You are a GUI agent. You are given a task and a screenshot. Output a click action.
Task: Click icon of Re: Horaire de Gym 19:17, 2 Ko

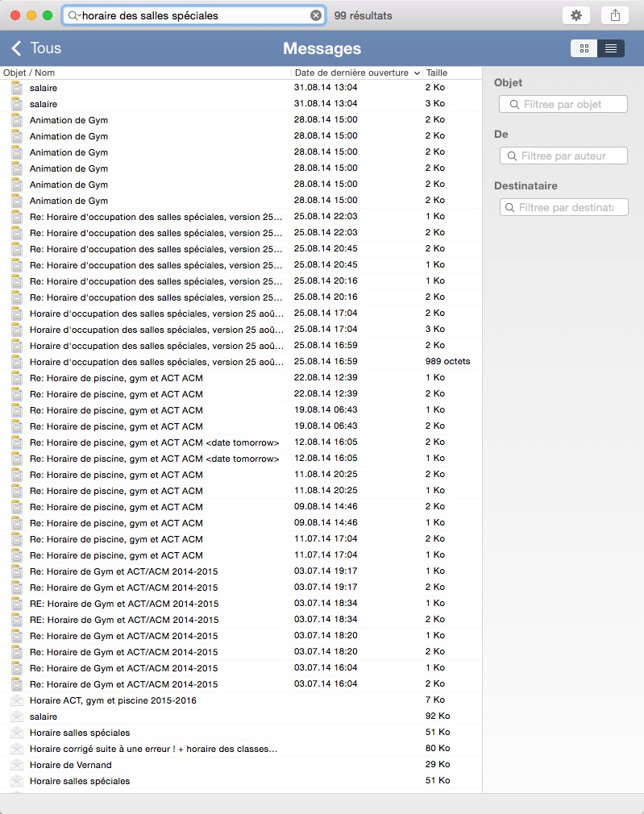tap(17, 588)
